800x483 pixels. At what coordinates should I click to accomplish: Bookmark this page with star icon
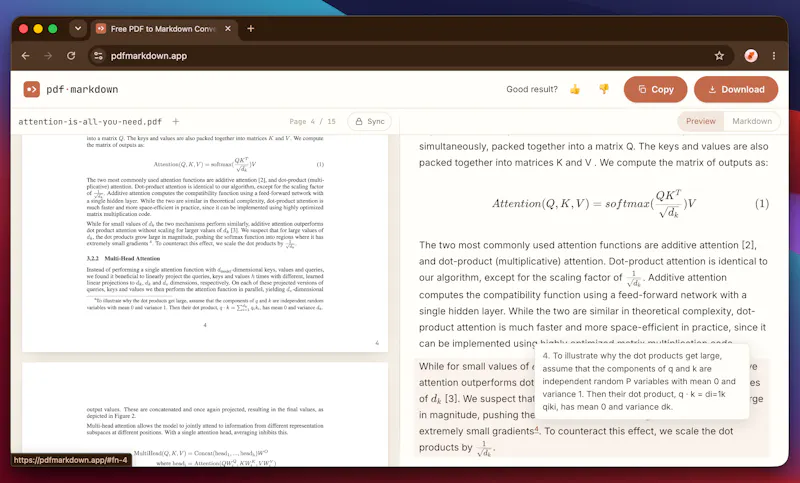click(x=719, y=56)
